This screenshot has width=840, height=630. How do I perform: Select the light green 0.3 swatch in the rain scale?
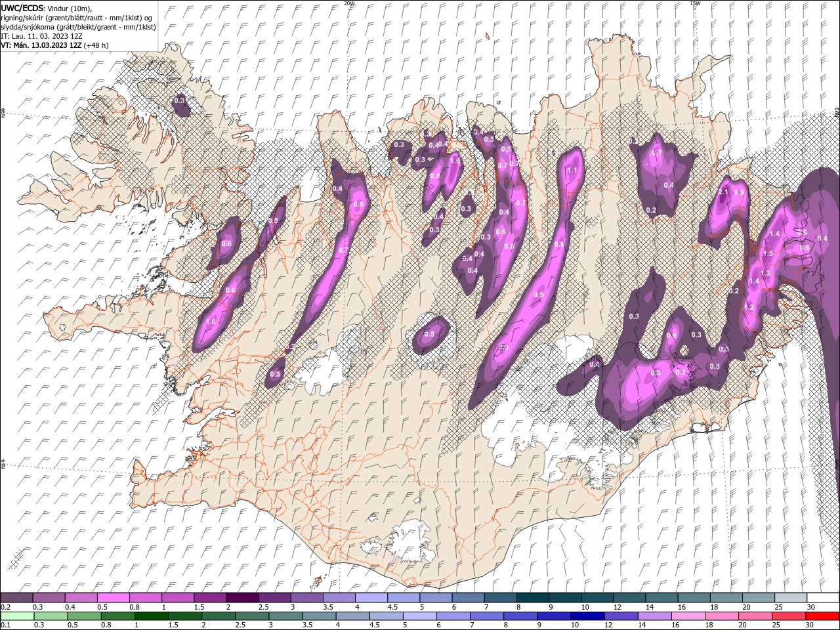[x=51, y=616]
